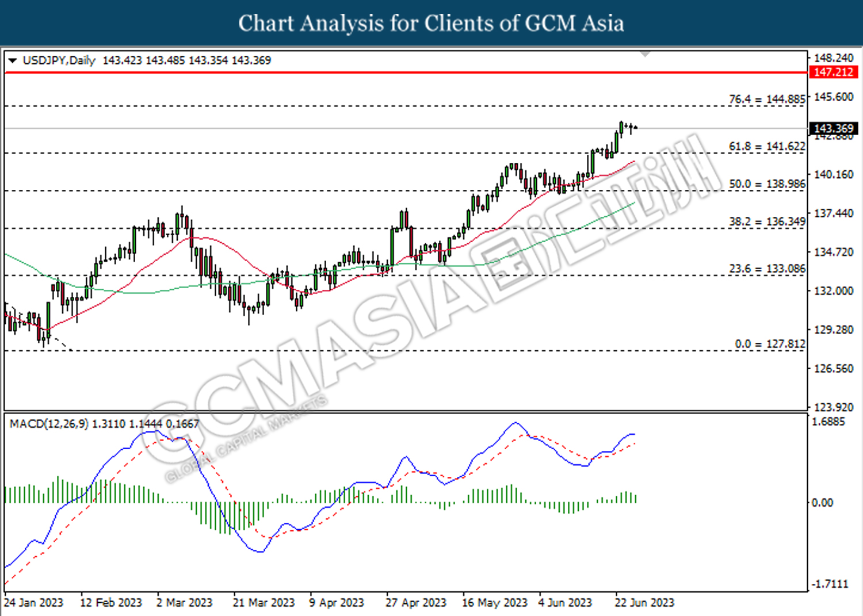Select the 50.0 = 138.986 Fibonacci label
Viewport: 863px width, 616px height.
tap(767, 184)
